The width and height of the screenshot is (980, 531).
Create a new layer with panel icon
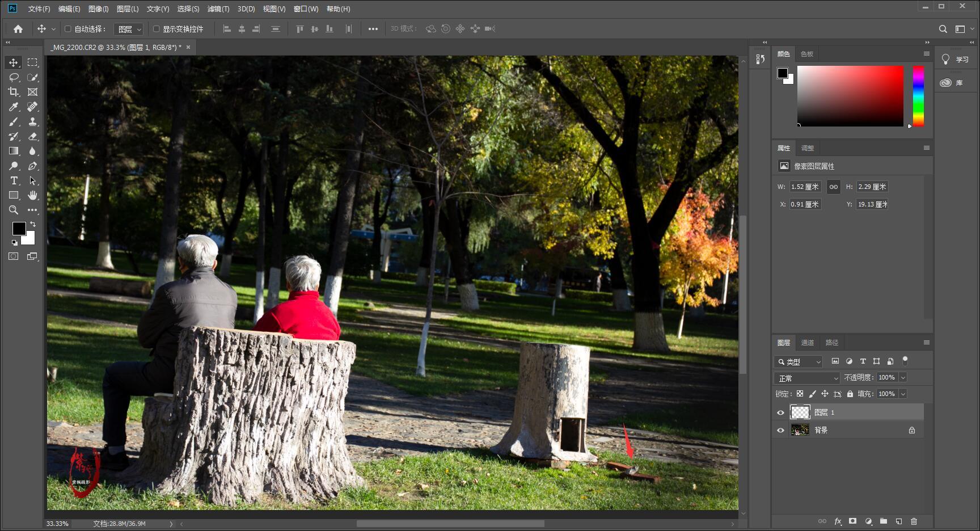tap(899, 521)
